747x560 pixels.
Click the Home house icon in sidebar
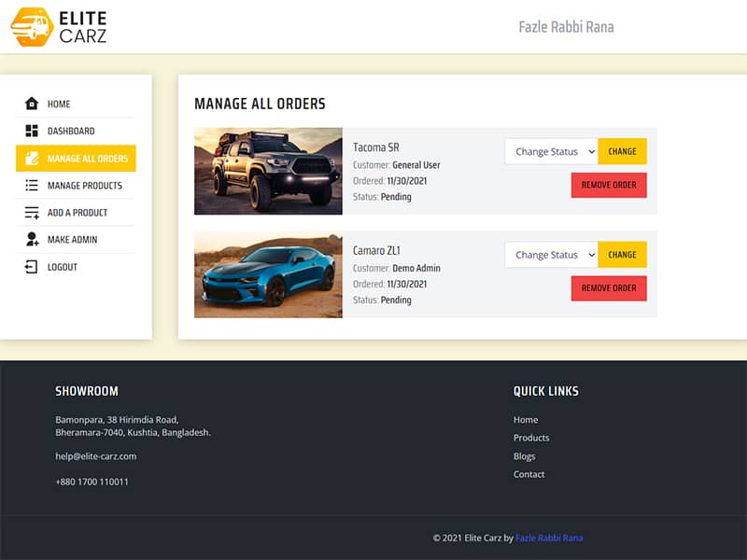32,104
